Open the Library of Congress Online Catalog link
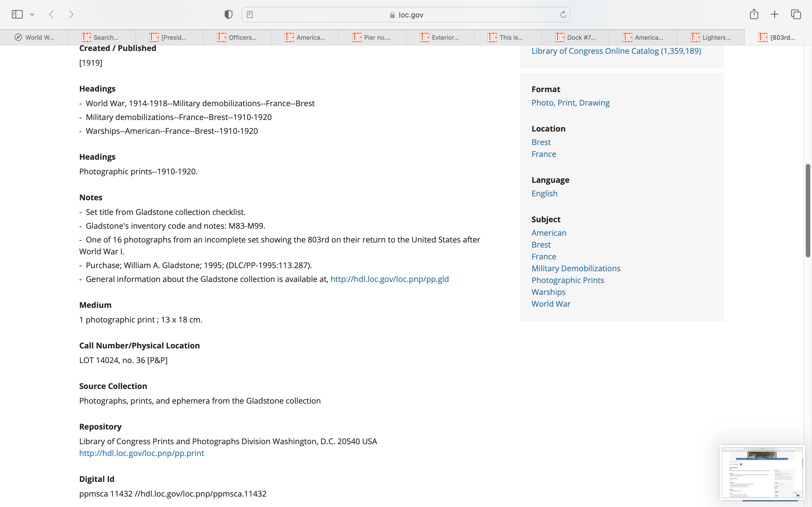 [x=616, y=51]
